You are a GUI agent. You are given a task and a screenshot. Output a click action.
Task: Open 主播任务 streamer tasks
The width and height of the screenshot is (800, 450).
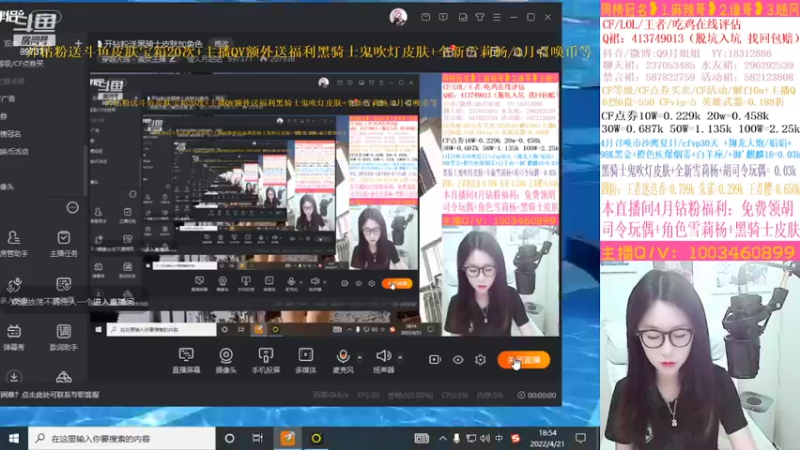tap(63, 243)
